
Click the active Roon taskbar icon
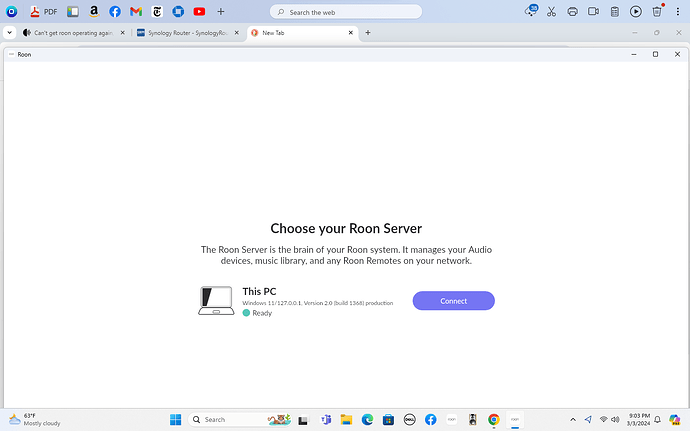(515, 420)
